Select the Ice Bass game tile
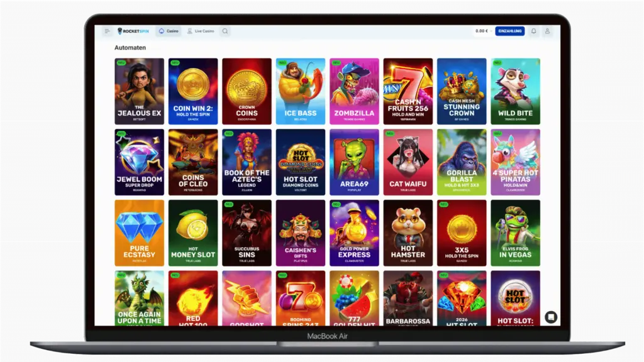Screen dimensions: 644x362 coord(301,91)
